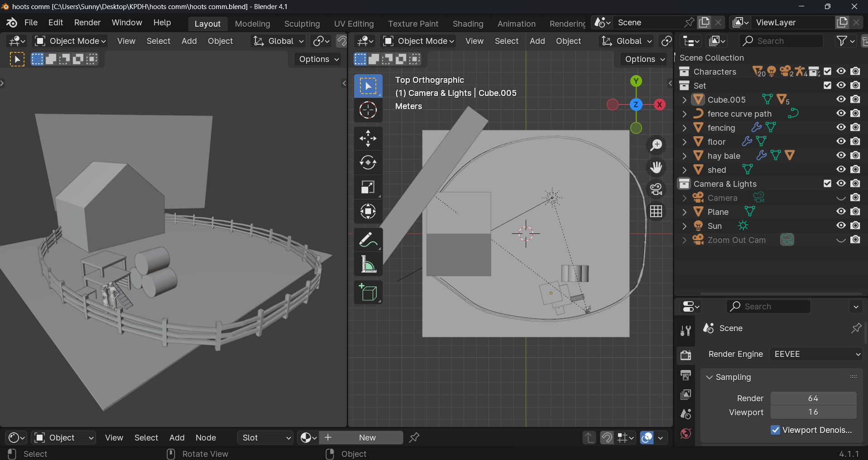Click the pan hand viewport icon
This screenshot has height=460, width=868.
(656, 167)
